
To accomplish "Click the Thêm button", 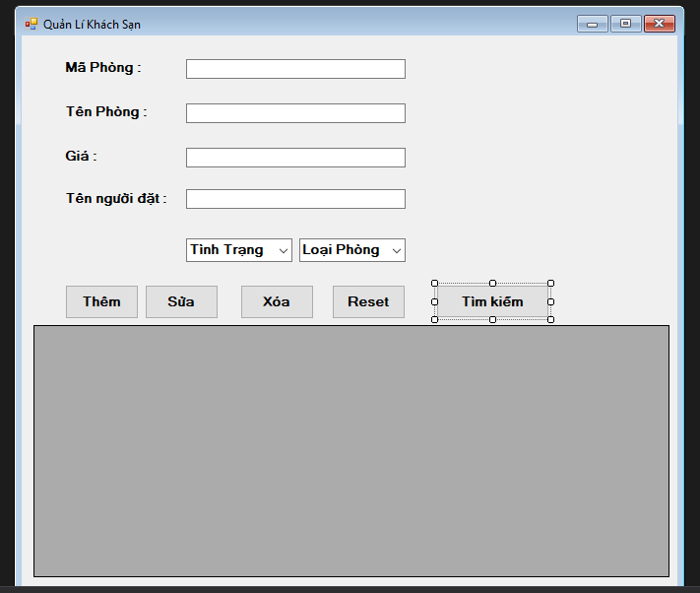I will click(101, 301).
